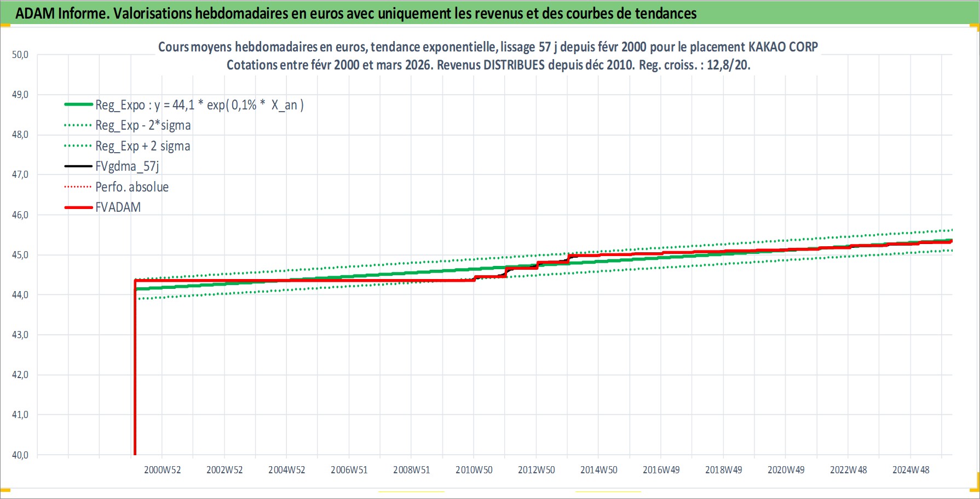This screenshot has width=980, height=499.
Task: Click the 46,0 y-axis label
Action: click(x=20, y=215)
